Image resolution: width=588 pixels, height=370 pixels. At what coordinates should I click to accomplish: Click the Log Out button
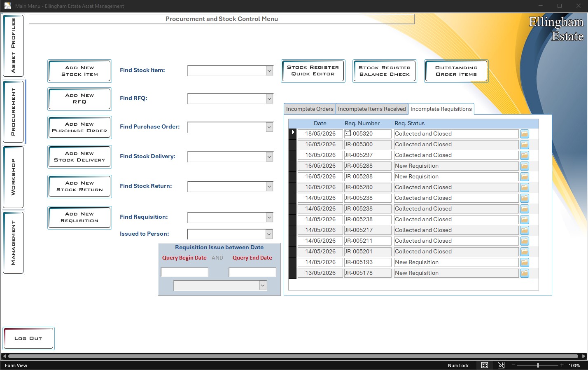[28, 338]
